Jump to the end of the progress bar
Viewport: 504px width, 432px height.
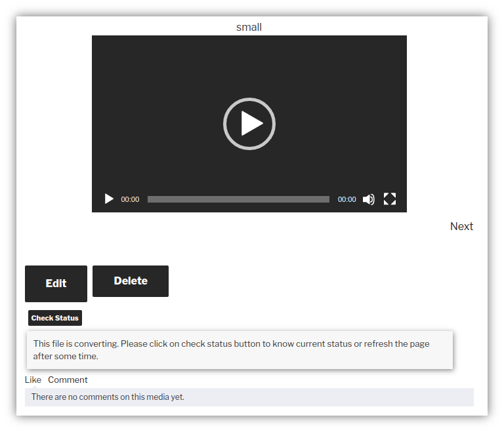(328, 199)
